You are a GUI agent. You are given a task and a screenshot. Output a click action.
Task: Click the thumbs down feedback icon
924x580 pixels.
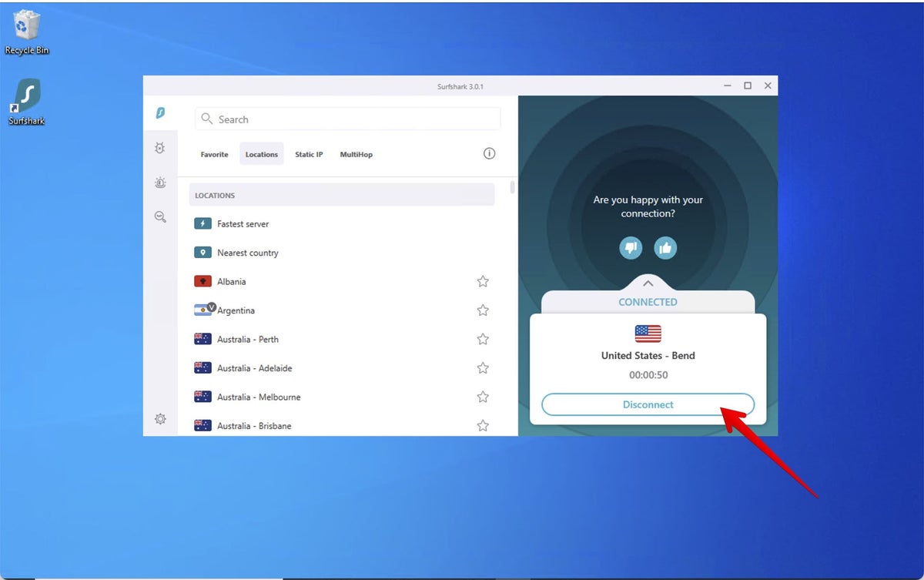click(x=631, y=247)
